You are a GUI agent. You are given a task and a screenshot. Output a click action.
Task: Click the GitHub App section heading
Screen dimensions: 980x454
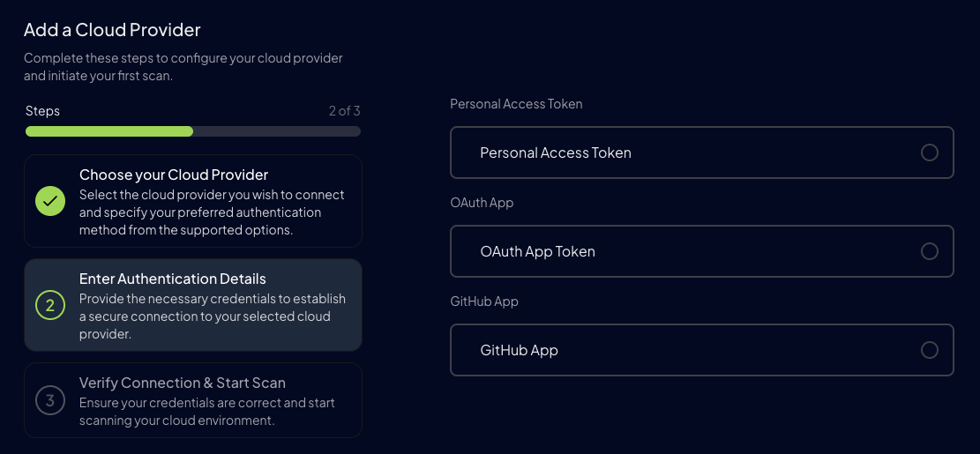click(x=484, y=301)
